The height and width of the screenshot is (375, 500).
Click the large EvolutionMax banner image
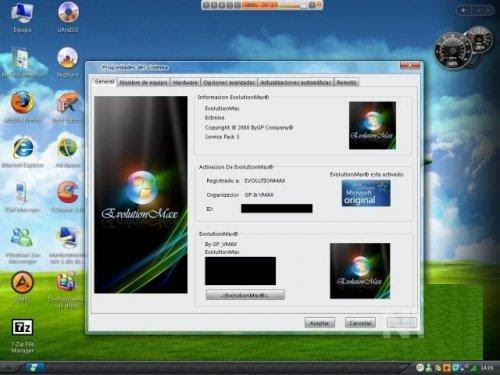click(x=141, y=195)
